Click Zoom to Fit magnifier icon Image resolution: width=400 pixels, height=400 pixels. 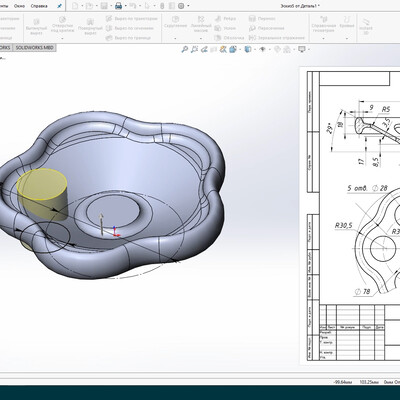[185, 49]
